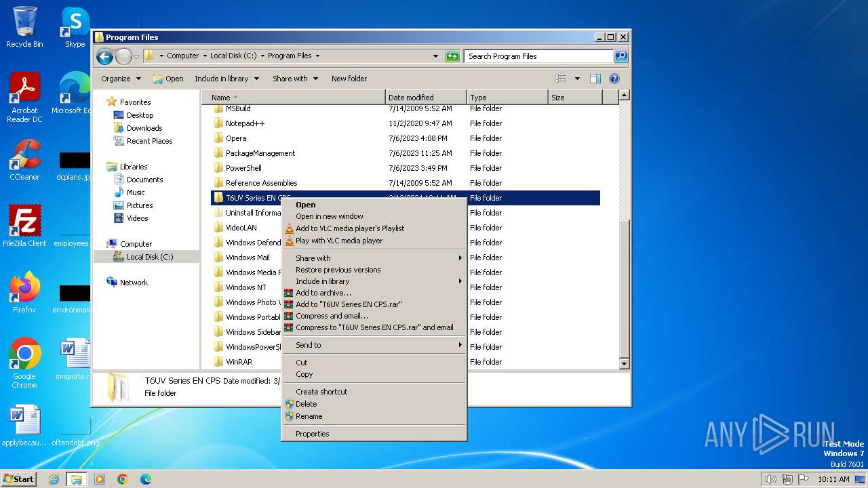Click the Date modified column header
Viewport: 868px width, 488px height.
tap(426, 98)
